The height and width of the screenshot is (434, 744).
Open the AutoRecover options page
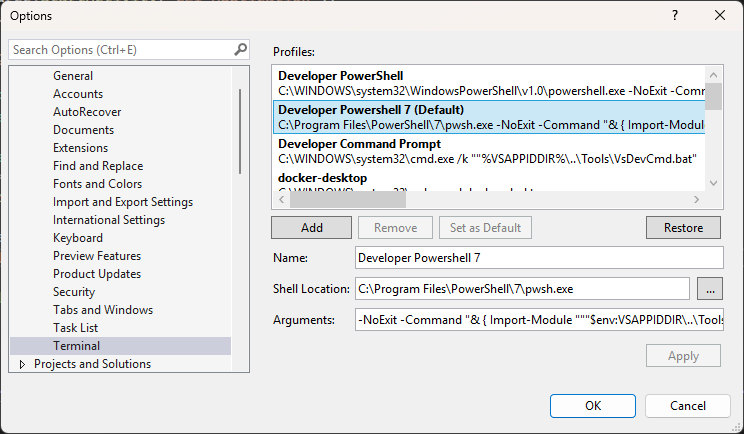[x=87, y=112]
